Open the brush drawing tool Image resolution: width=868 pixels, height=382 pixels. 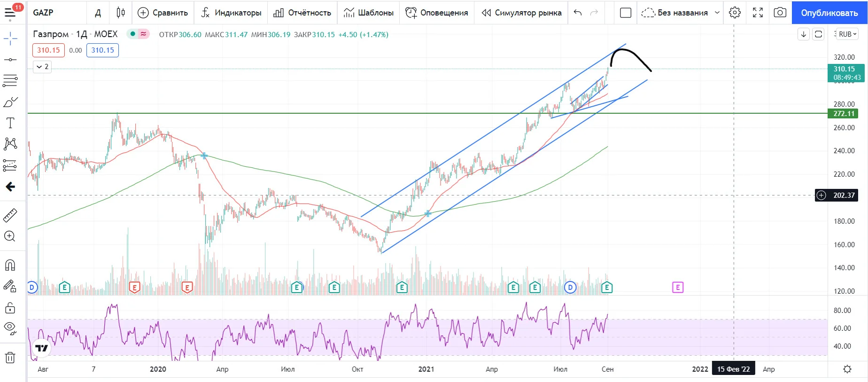click(10, 102)
